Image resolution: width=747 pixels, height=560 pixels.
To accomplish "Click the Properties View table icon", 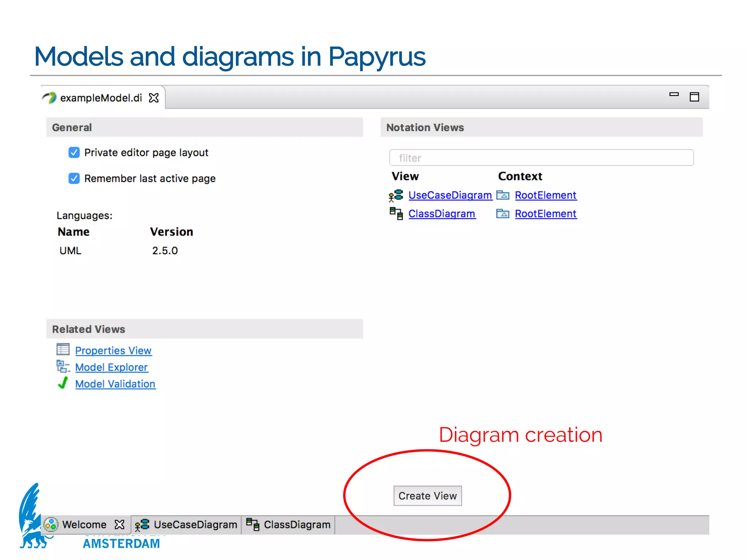I will 63,349.
